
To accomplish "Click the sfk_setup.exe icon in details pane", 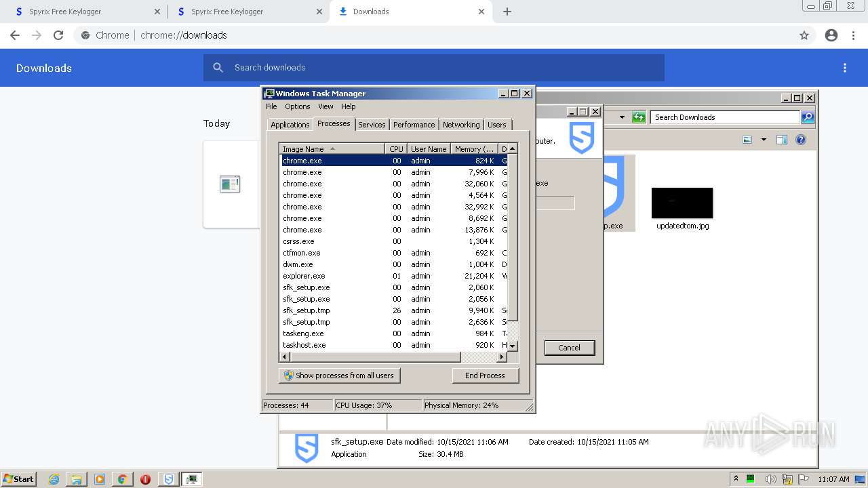I will [x=307, y=448].
